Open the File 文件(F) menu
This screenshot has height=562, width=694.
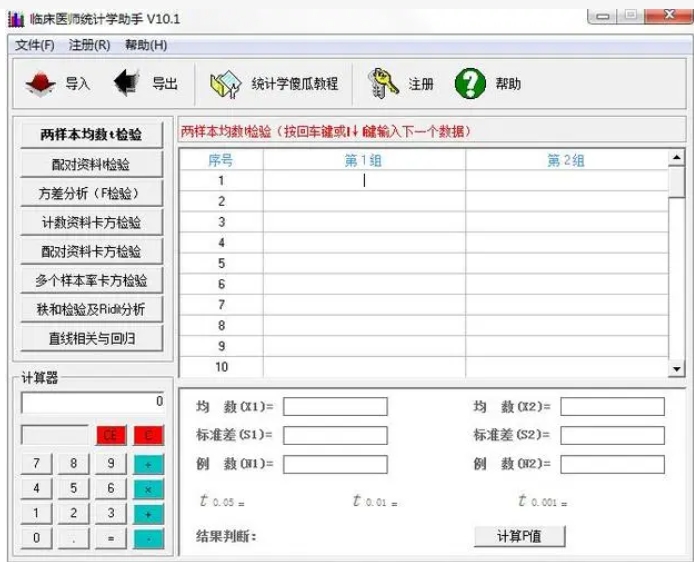point(35,45)
